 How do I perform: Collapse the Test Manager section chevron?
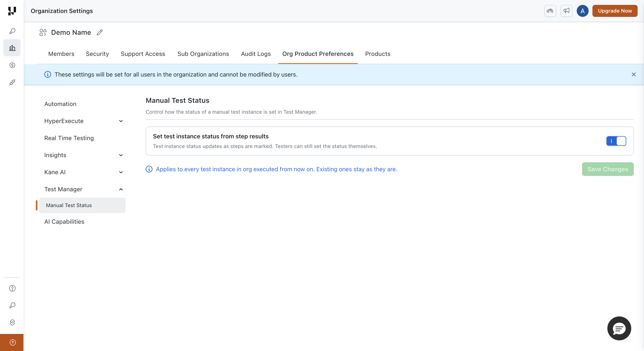pos(121,189)
